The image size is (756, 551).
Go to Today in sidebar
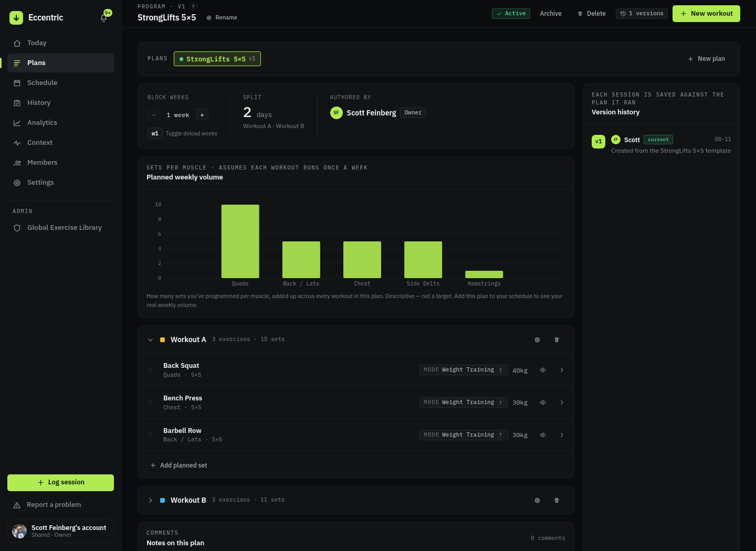(x=60, y=43)
